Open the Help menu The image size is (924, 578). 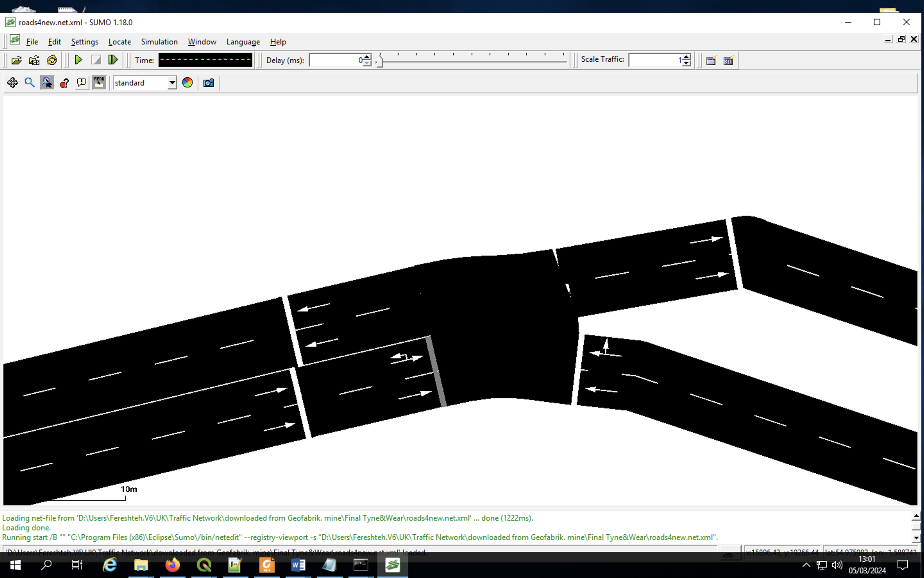278,42
